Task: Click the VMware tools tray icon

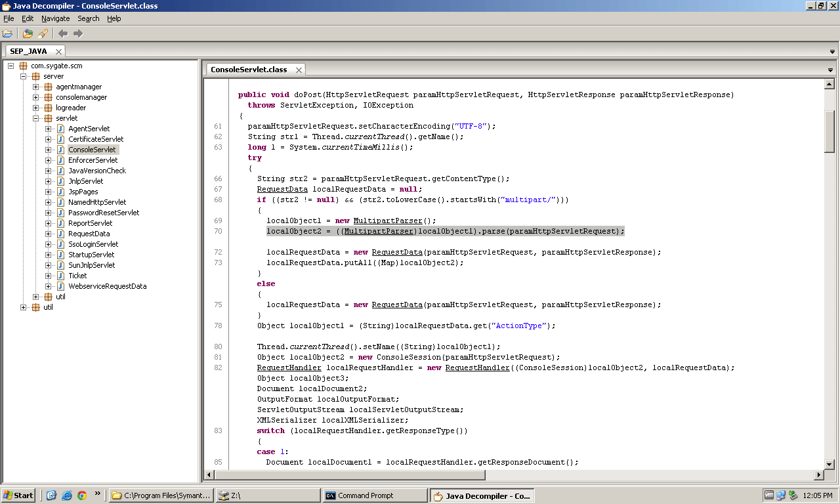Action: click(769, 495)
